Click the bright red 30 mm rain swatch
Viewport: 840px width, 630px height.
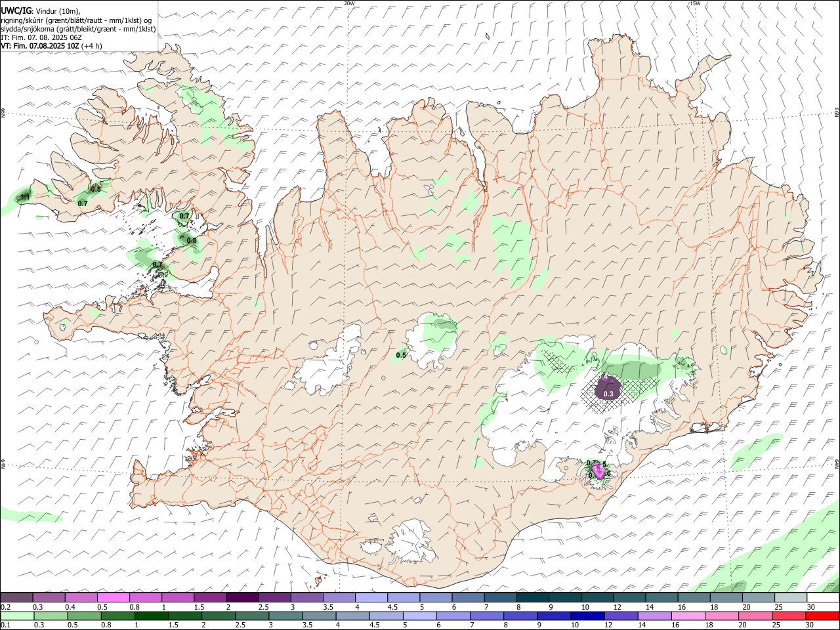[822, 616]
